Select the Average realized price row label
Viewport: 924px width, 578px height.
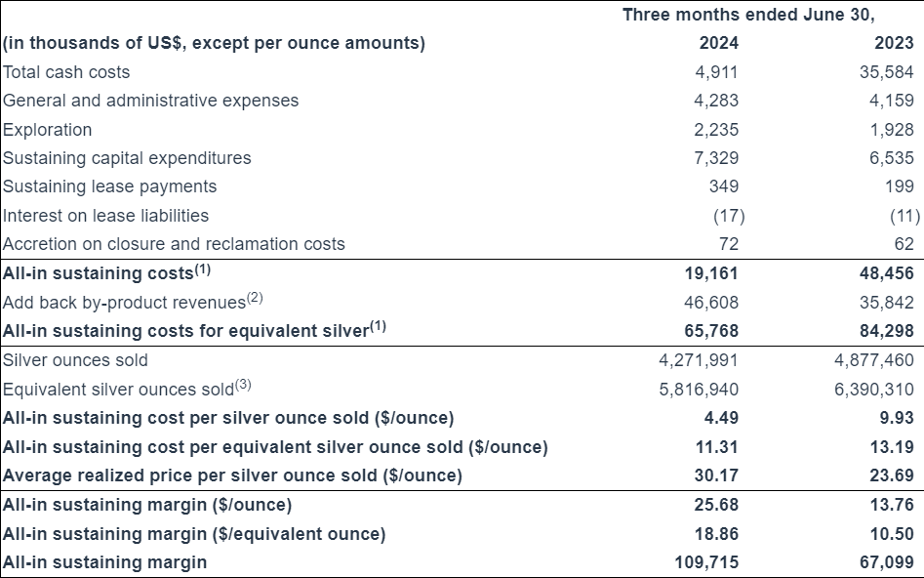(x=232, y=475)
